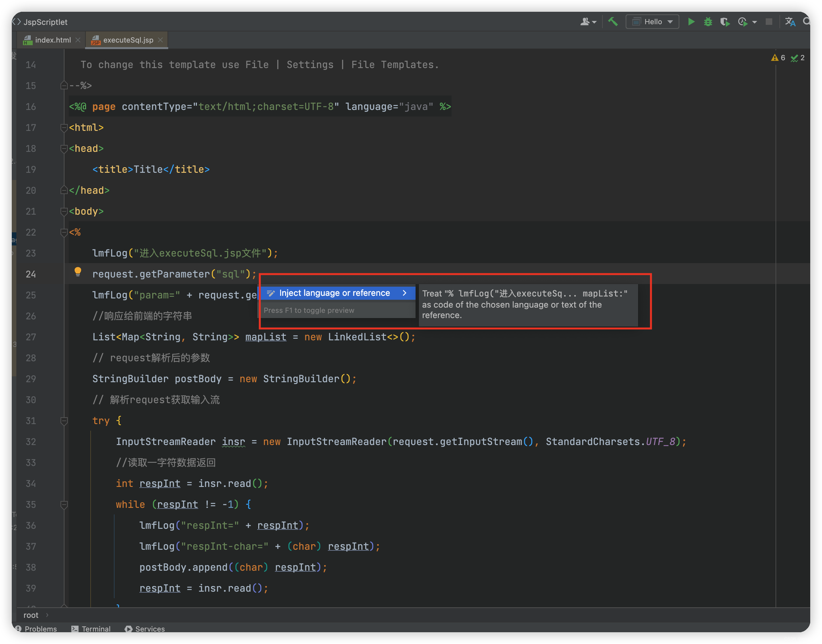Run the Hello configuration with green play button
Image resolution: width=822 pixels, height=644 pixels.
(691, 22)
